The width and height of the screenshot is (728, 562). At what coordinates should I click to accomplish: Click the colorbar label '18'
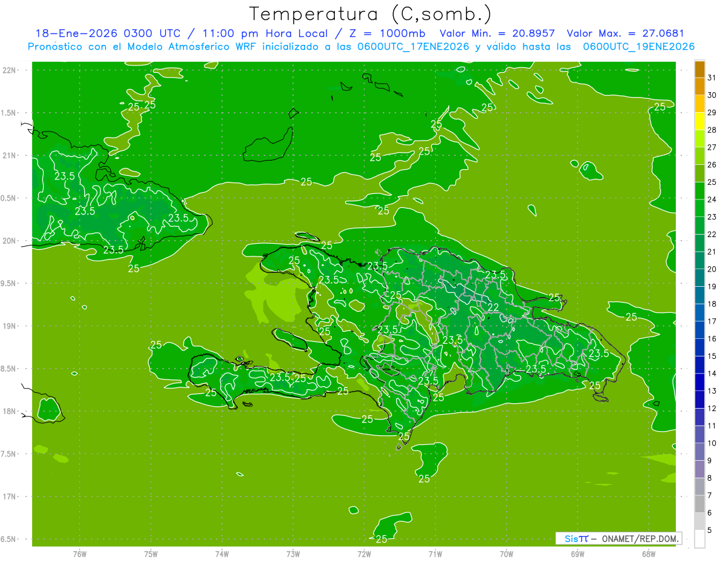(x=712, y=304)
